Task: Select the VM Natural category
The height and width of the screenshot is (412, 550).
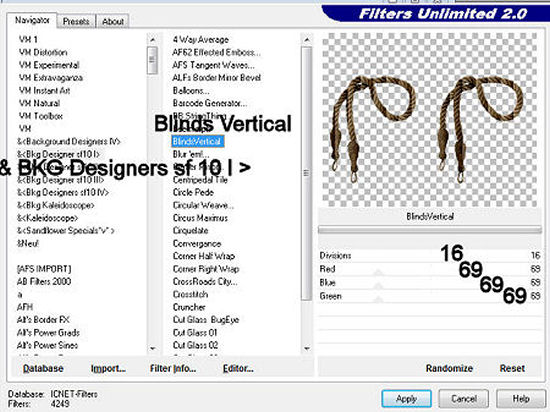Action: coord(39,103)
